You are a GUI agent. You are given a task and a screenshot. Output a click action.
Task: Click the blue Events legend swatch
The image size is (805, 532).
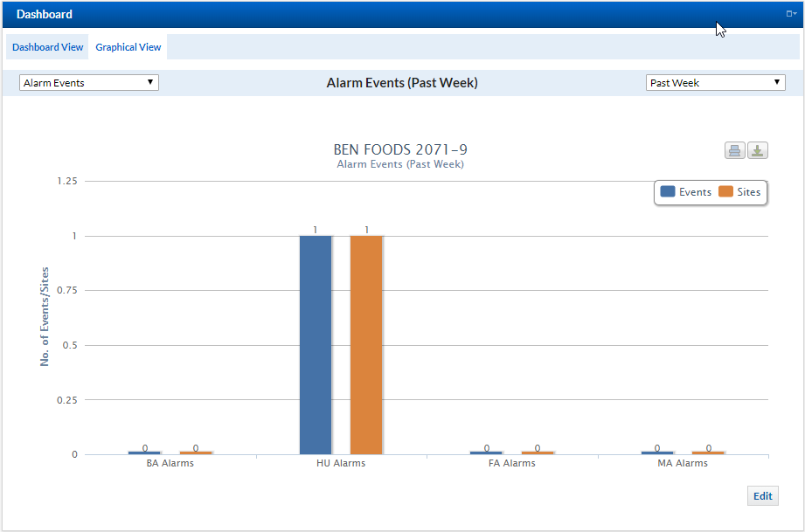(668, 192)
